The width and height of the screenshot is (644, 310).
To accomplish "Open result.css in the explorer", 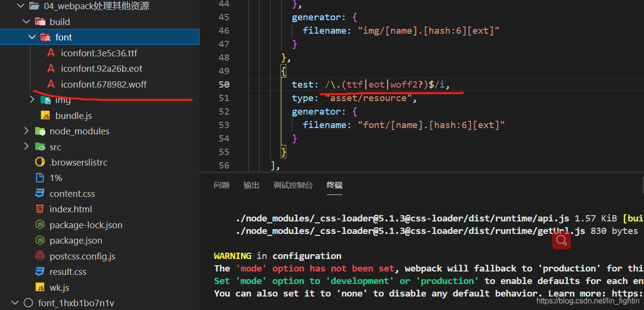I will tap(68, 271).
